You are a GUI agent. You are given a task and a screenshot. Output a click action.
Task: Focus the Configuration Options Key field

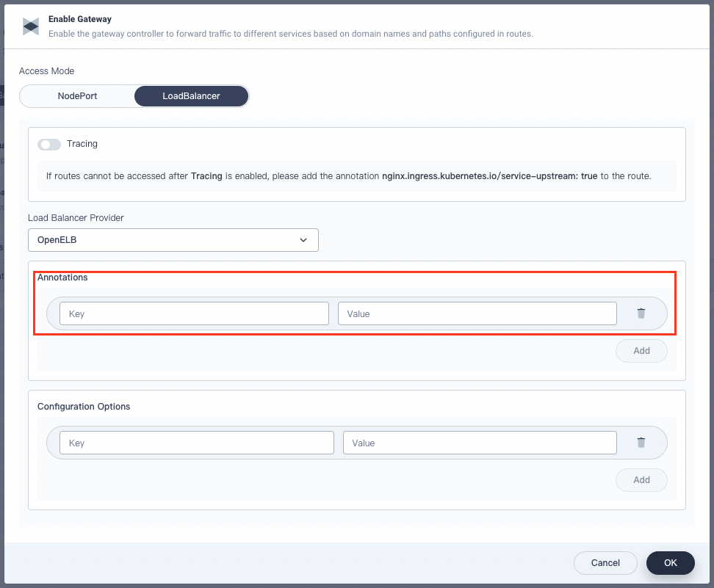point(196,442)
